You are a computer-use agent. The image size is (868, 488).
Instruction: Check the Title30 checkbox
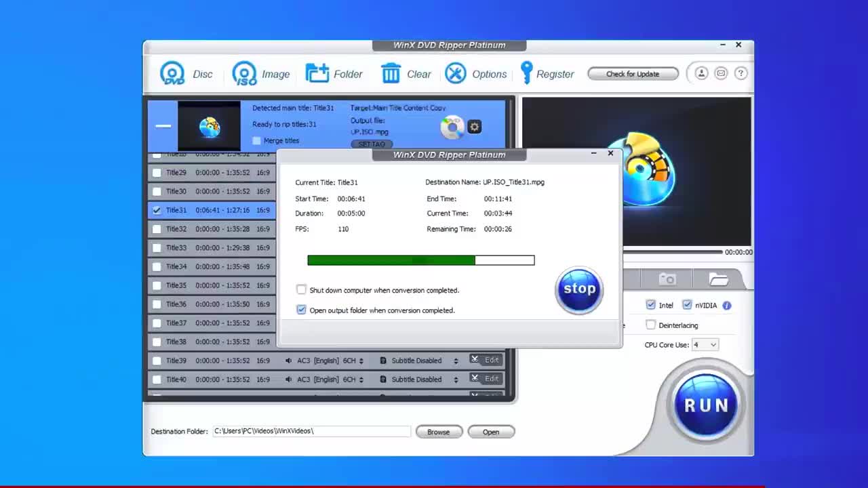pos(157,192)
